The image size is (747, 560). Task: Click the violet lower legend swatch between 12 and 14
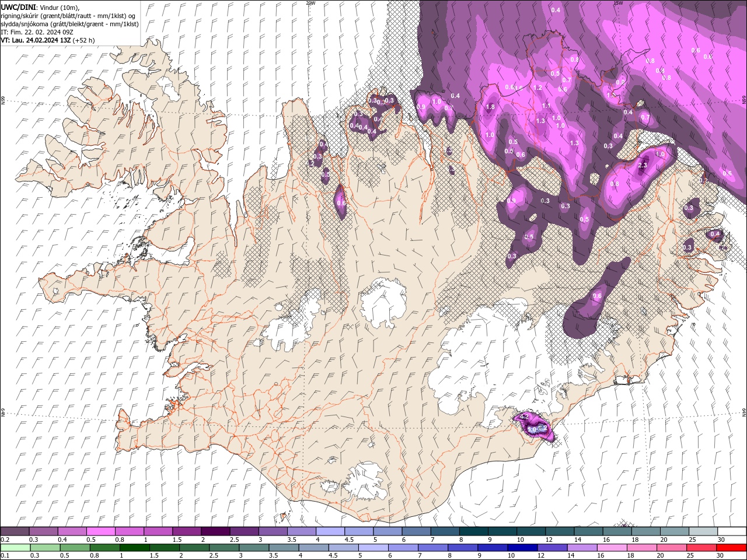coord(551,548)
